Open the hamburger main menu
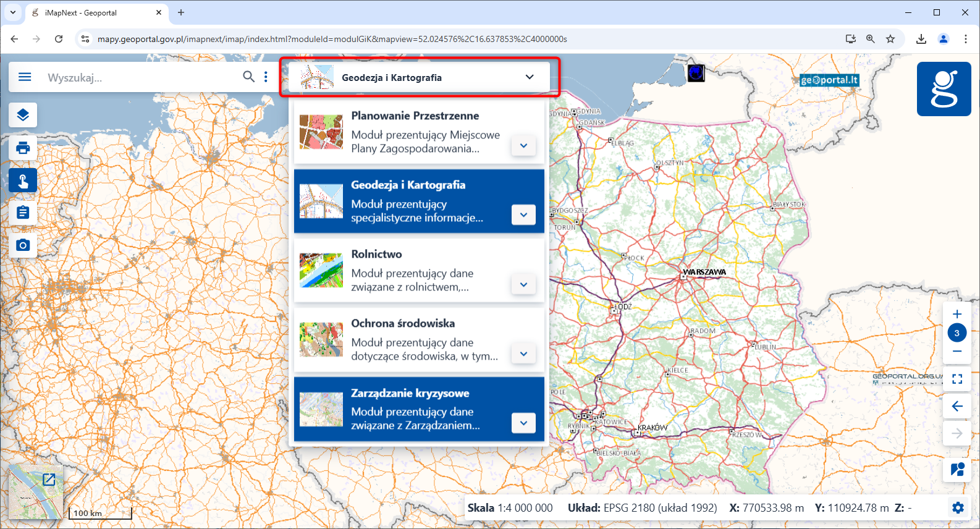 [x=25, y=77]
